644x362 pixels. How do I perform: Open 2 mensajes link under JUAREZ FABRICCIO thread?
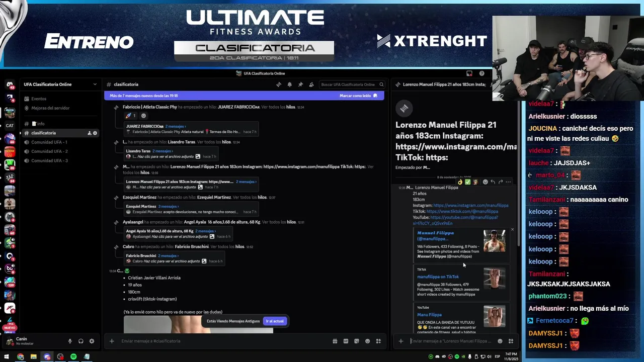[176, 126]
